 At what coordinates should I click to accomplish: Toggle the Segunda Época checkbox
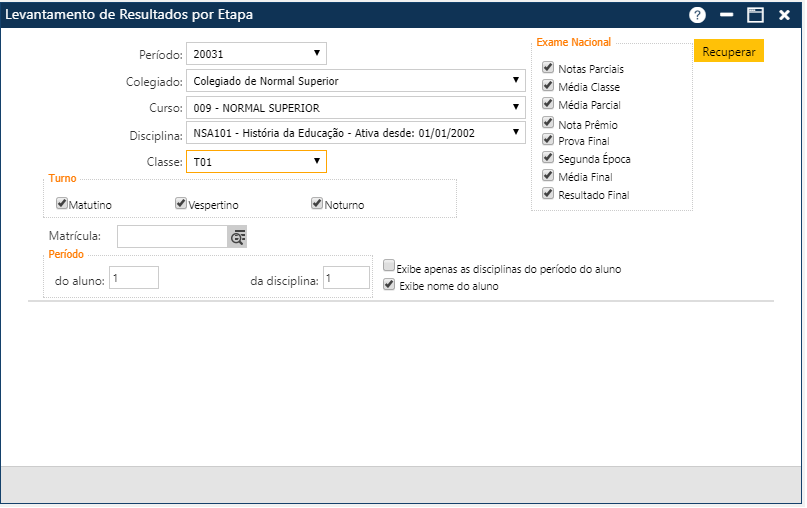(x=547, y=158)
